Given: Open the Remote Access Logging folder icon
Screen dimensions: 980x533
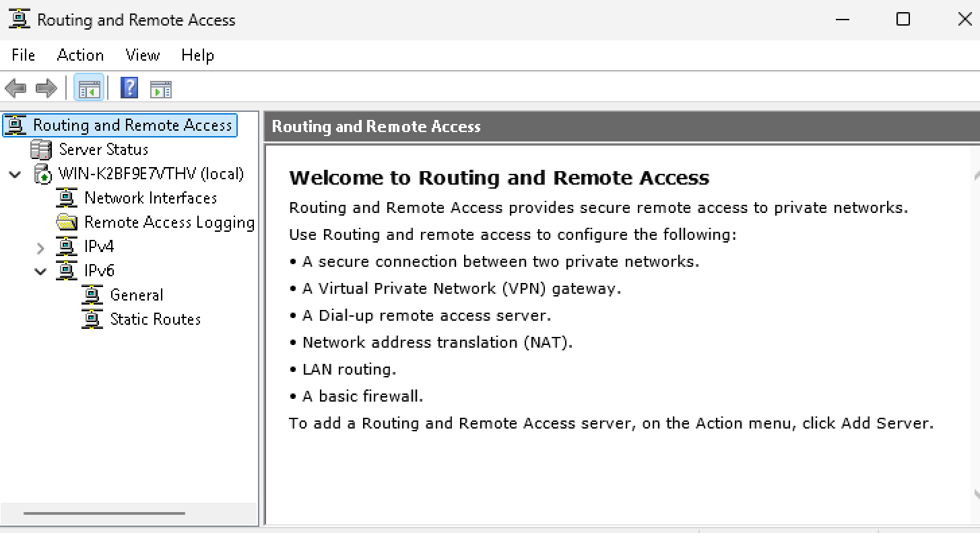Looking at the screenshot, I should (x=66, y=222).
